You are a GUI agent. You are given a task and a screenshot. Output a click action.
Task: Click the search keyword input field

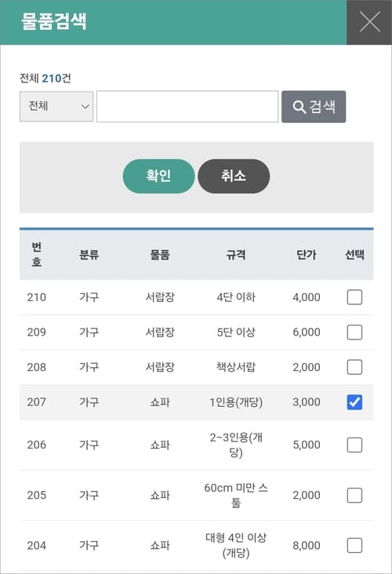coord(187,107)
